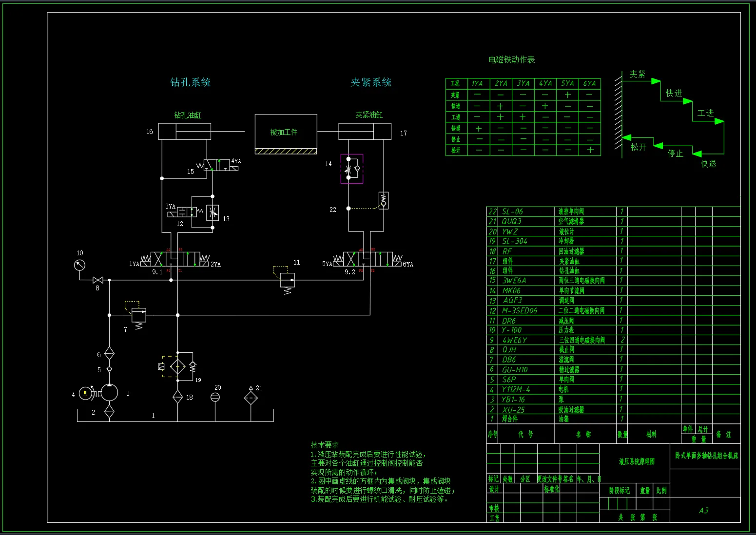Pick the suction filter symbol numbered 2
Image resolution: width=756 pixels, height=535 pixels.
(x=109, y=412)
